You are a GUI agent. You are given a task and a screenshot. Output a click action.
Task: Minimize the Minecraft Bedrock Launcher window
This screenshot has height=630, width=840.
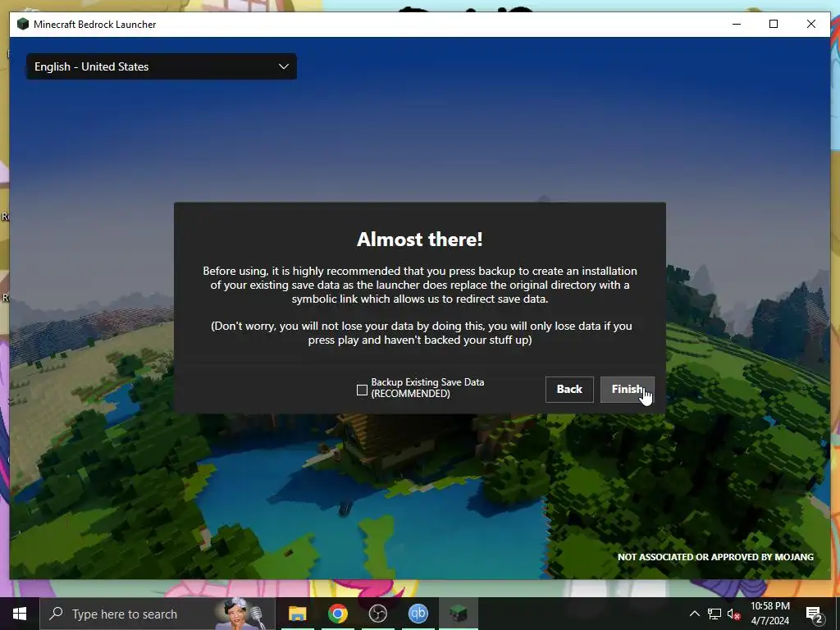[x=737, y=24]
